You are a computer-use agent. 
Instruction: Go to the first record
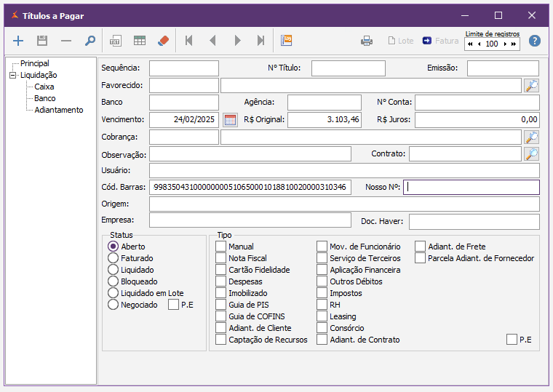(189, 41)
